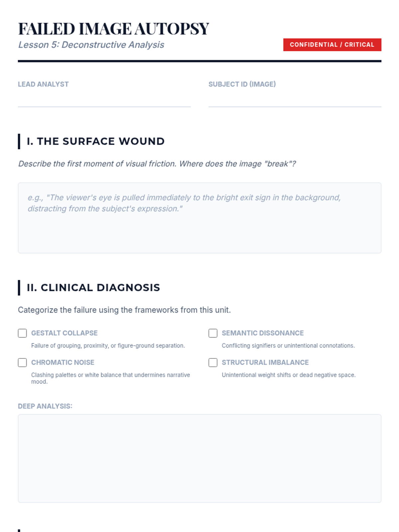Screen dimensions: 399x532
Task: Click the Confidential / Critical red badge
Action: (332, 45)
